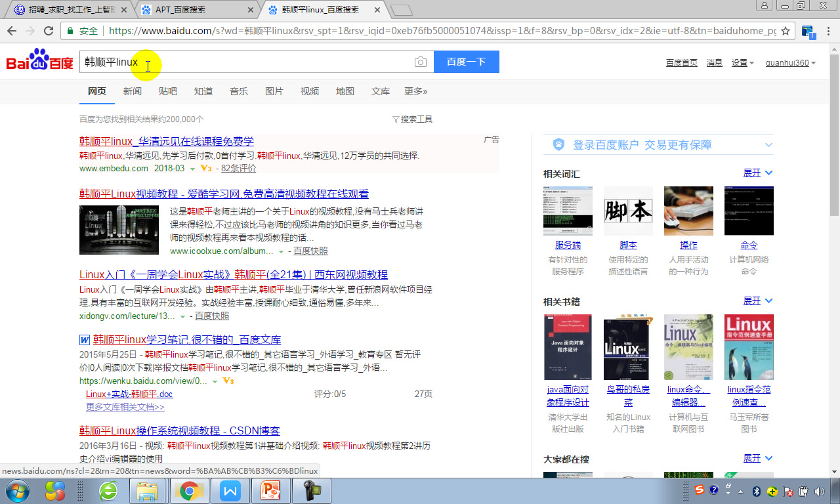Open the quanhui360 account dropdown
Image resolution: width=840 pixels, height=504 pixels.
point(791,63)
